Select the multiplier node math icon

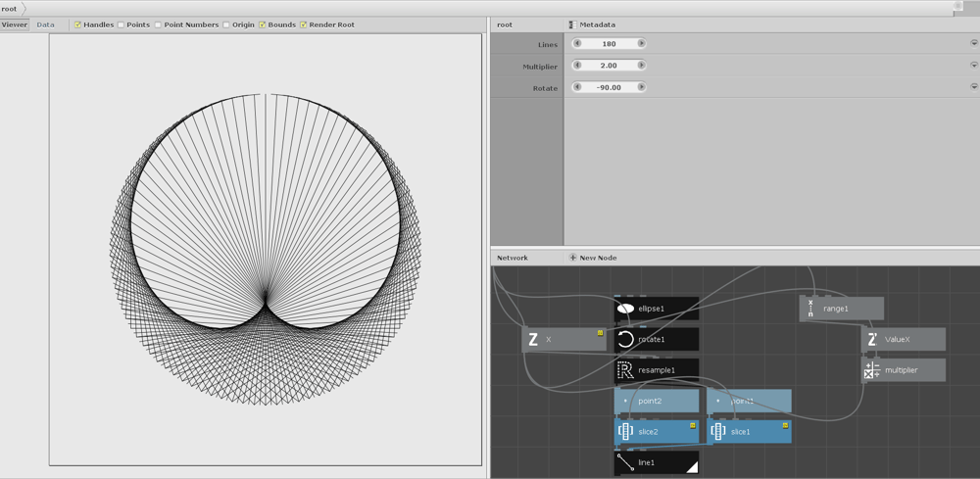[x=871, y=370]
